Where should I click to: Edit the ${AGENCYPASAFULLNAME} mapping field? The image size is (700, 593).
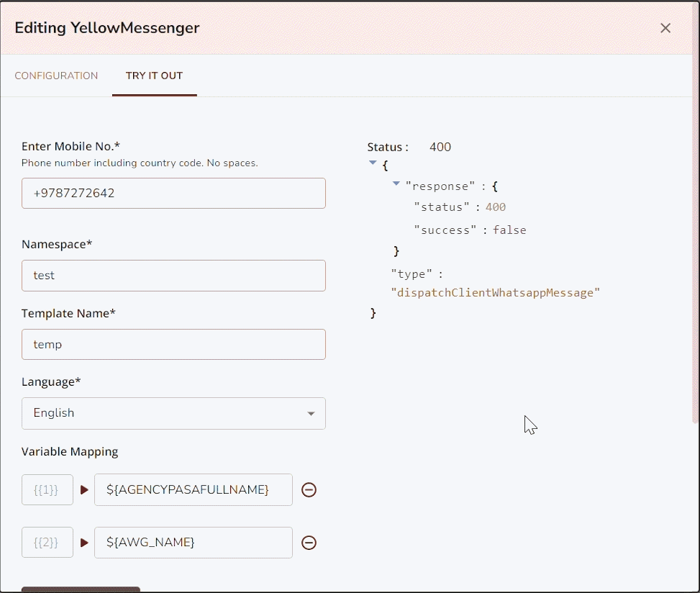coord(193,490)
